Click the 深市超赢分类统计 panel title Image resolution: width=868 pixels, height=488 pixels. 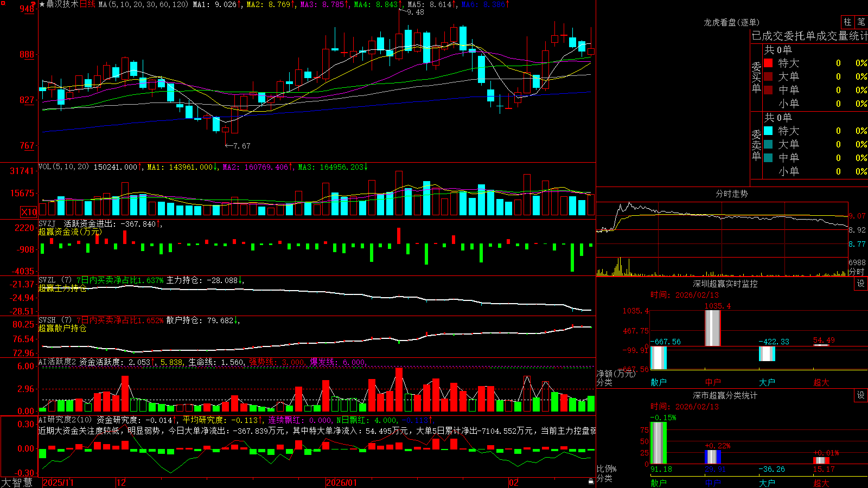coord(725,395)
